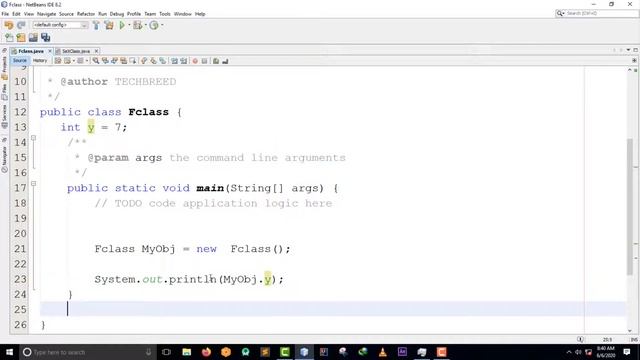Select the Source view button
This screenshot has width=640, height=360.
pyautogui.click(x=19, y=60)
